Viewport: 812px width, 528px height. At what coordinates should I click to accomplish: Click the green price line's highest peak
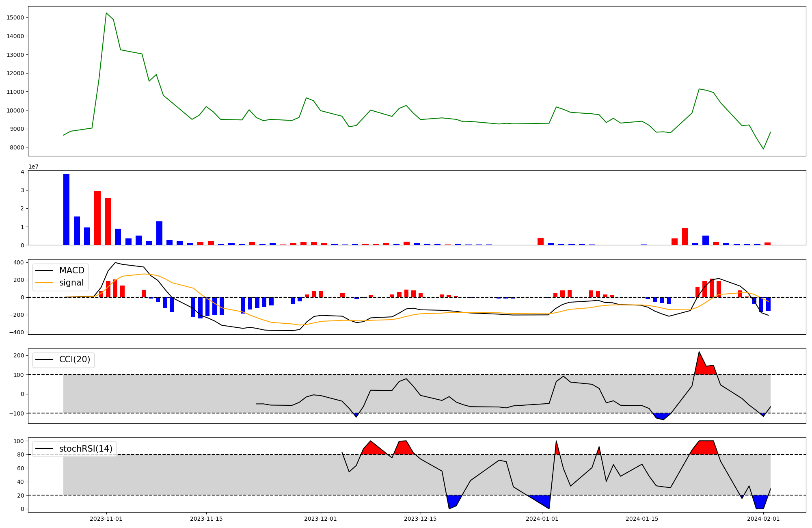tap(106, 13)
